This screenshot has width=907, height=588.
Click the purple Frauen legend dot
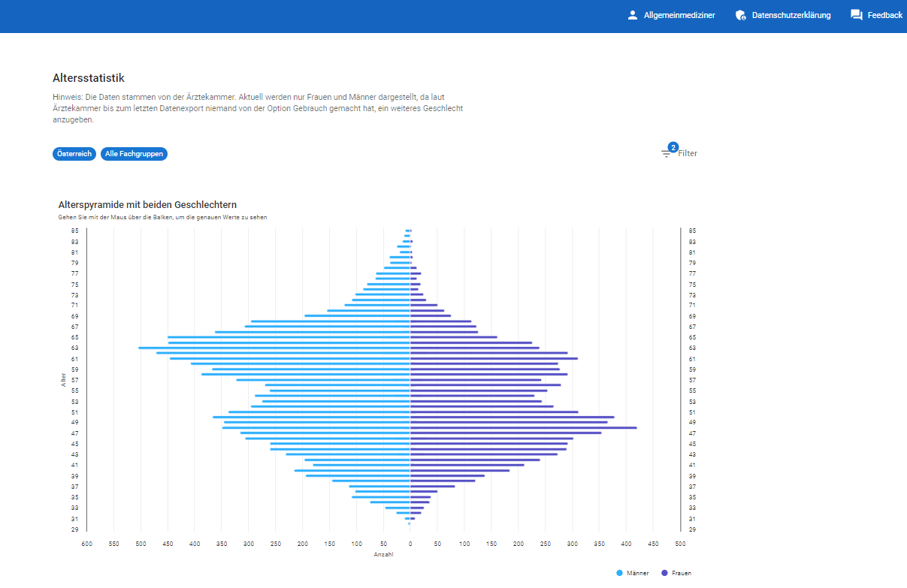(x=664, y=573)
